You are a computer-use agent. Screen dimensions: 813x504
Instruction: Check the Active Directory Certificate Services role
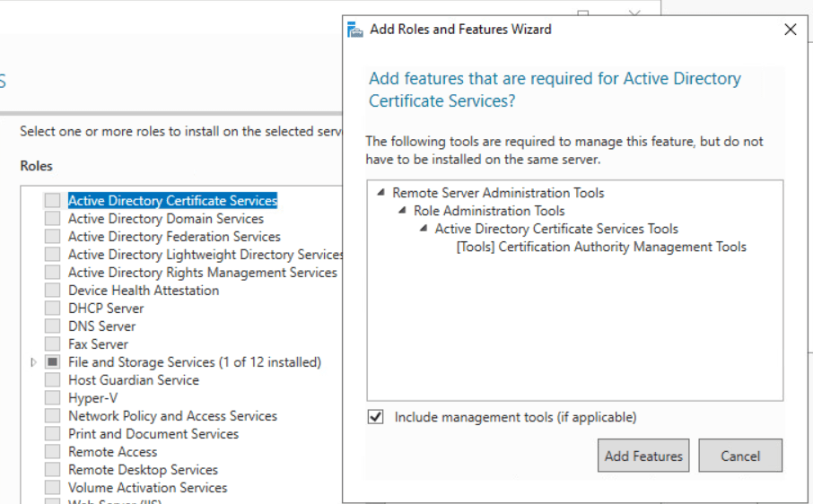point(53,201)
